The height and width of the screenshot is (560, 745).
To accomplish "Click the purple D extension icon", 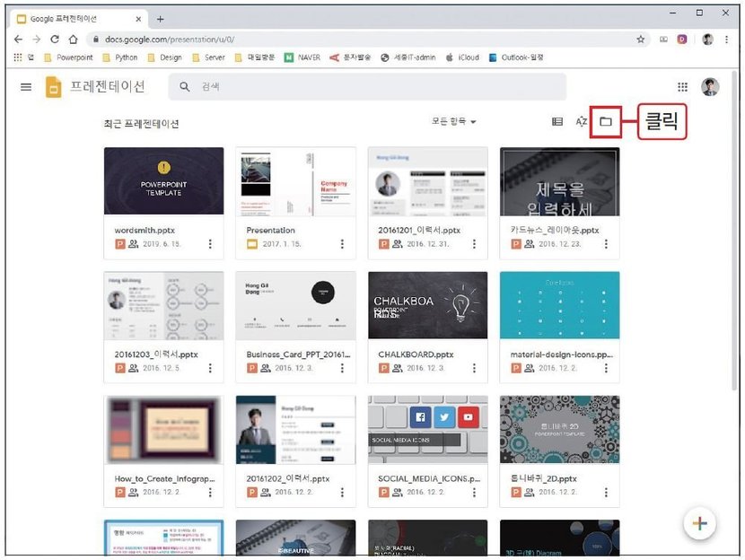I will point(682,39).
